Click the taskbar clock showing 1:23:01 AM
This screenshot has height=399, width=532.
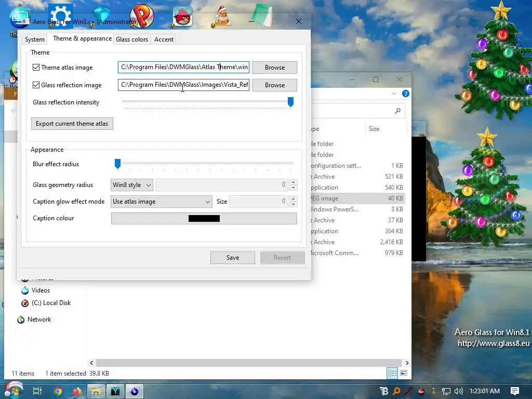[485, 391]
